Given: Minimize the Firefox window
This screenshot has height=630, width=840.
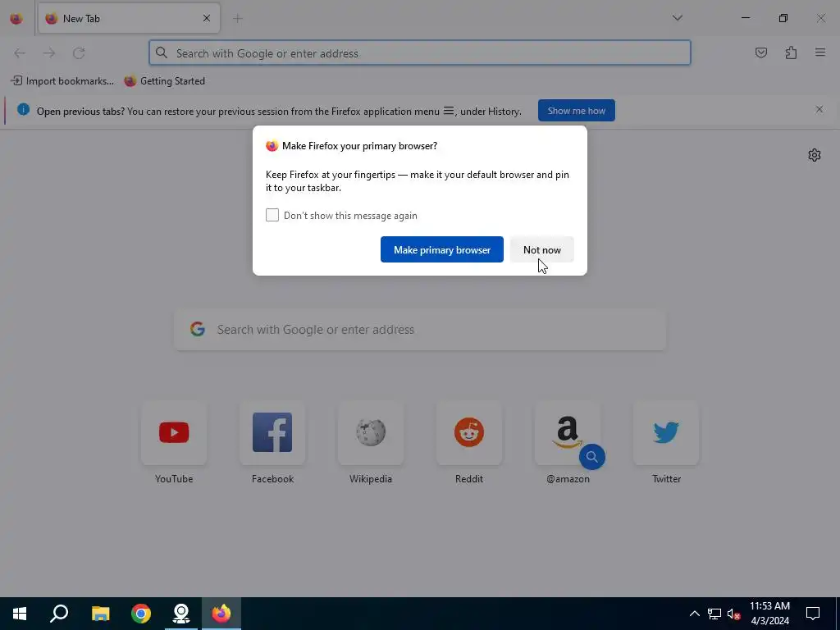Looking at the screenshot, I should click(745, 18).
